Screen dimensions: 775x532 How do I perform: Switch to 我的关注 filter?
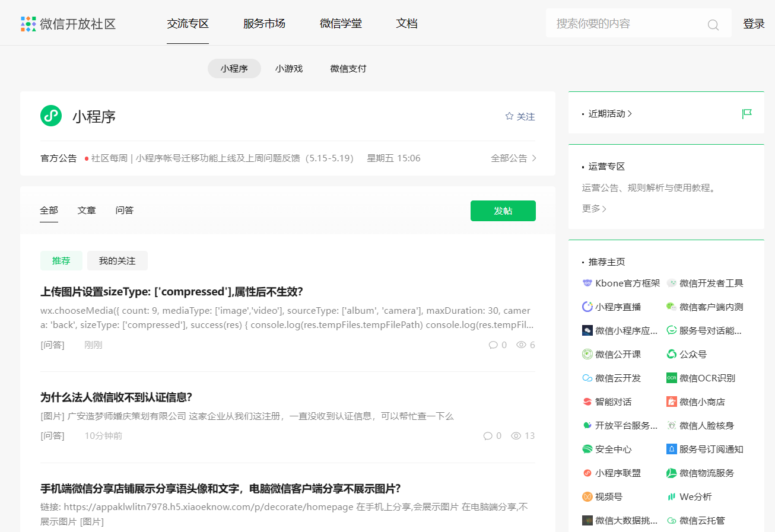[117, 261]
